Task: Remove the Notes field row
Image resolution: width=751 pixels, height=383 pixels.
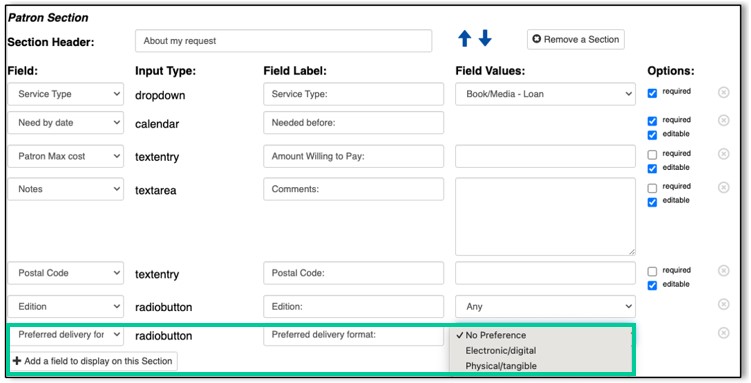Action: (x=724, y=187)
